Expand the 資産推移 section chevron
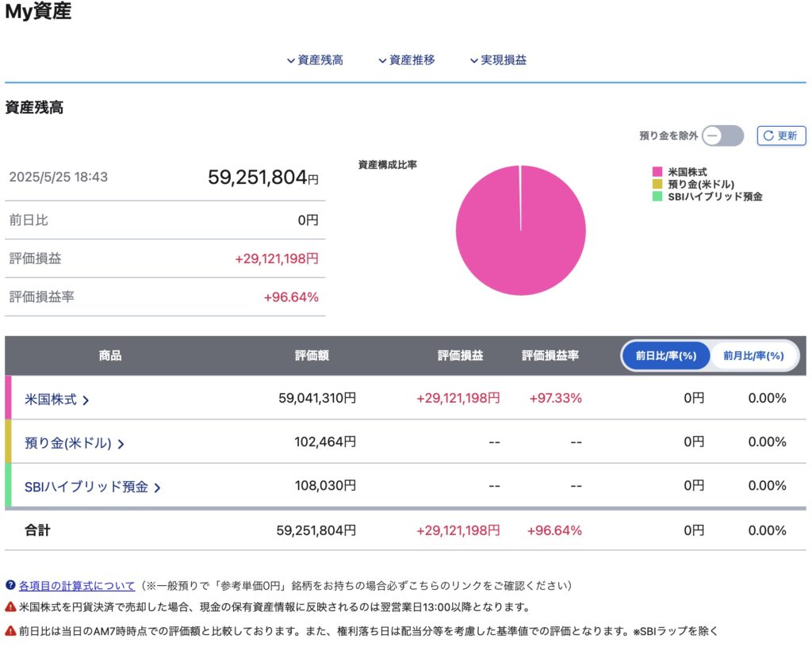812x658 pixels. click(x=382, y=60)
